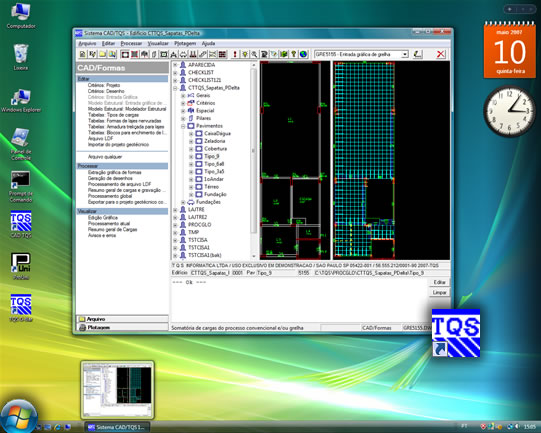This screenshot has height=433, width=541.
Task: Open the Prompt de Comando desktop icon
Action: [x=21, y=186]
